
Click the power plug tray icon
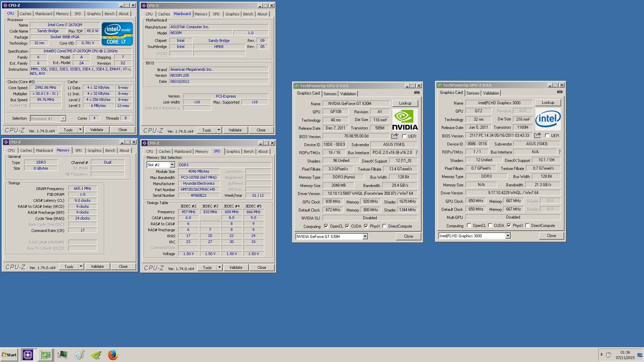click(608, 355)
